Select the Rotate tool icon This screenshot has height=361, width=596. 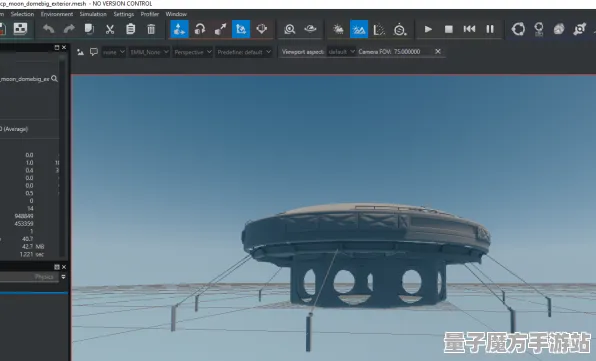[x=200, y=29]
